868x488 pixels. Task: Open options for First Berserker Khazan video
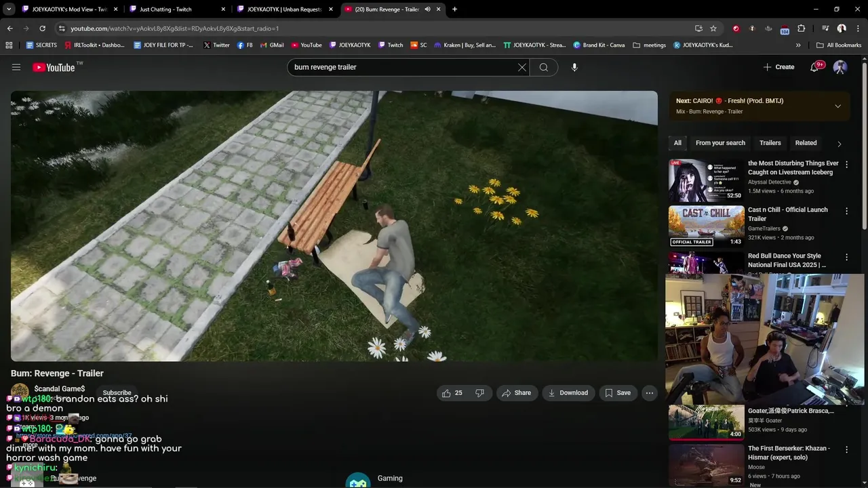846,450
